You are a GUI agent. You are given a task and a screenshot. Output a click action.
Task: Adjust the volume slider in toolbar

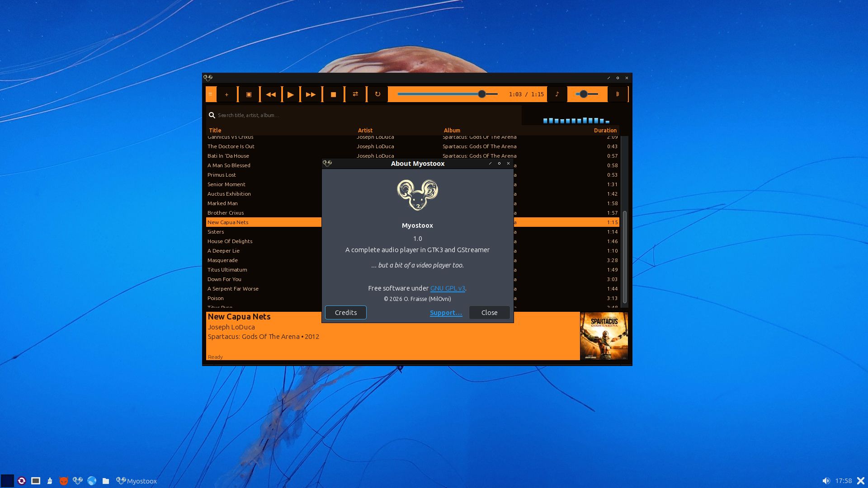(x=587, y=94)
